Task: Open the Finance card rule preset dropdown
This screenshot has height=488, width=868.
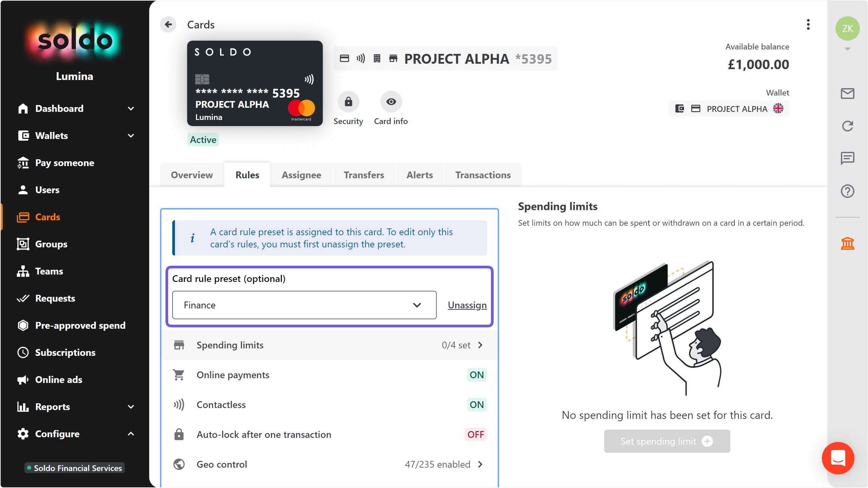Action: pyautogui.click(x=304, y=305)
